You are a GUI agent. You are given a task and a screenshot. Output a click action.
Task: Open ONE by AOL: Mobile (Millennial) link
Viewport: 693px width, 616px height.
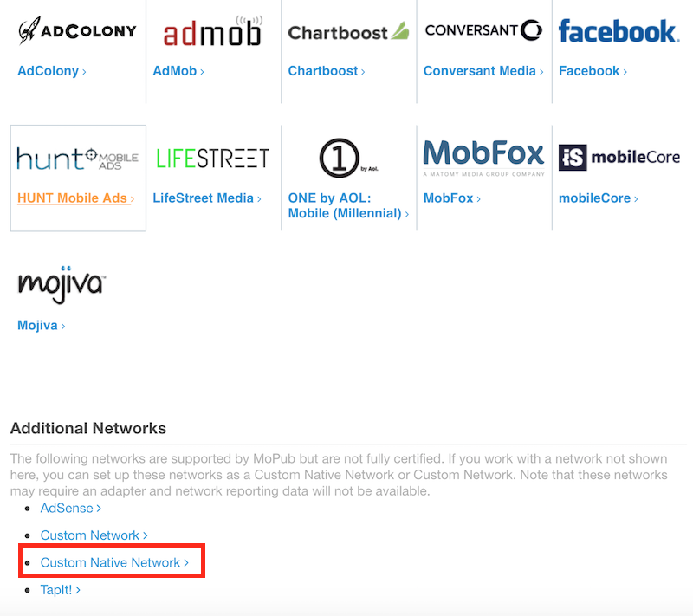[348, 205]
